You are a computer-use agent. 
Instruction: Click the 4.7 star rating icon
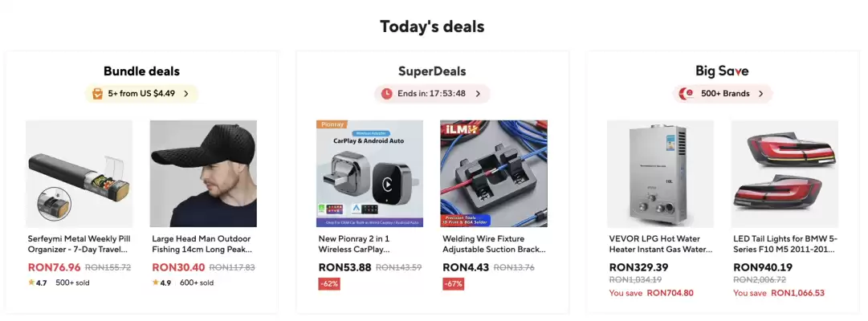tap(31, 282)
